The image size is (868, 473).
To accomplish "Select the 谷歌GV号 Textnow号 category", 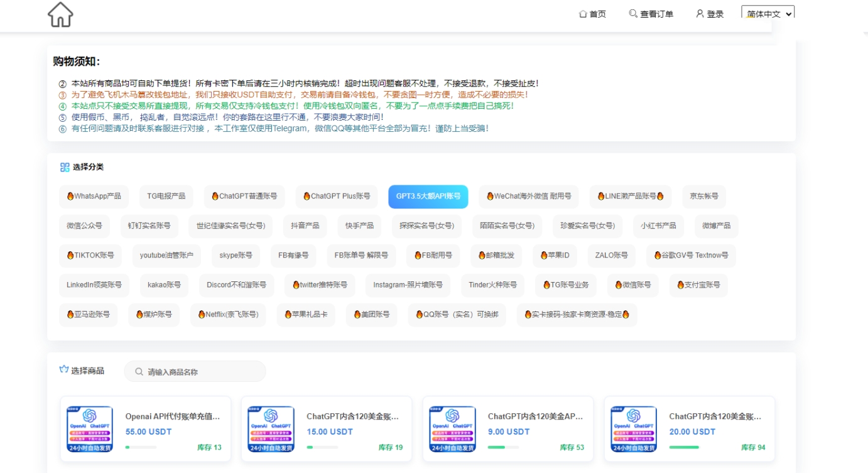I will [691, 256].
